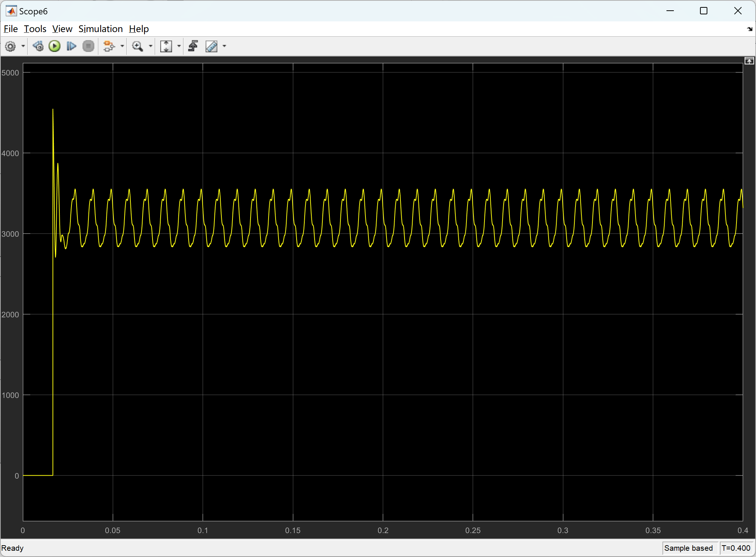756x557 pixels.
Task: Click the Highlight Signal Block icon
Action: pyautogui.click(x=109, y=46)
